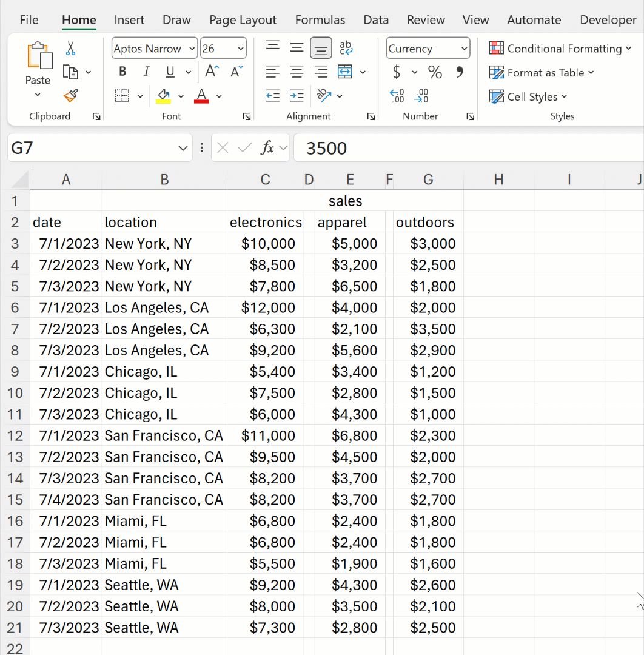
Task: Switch to the Page Layout tab
Action: pyautogui.click(x=243, y=20)
